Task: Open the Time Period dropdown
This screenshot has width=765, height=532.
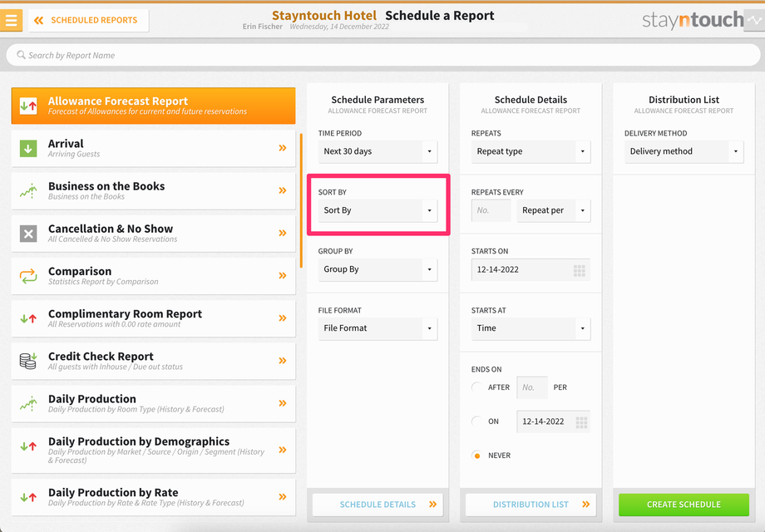Action: [378, 151]
